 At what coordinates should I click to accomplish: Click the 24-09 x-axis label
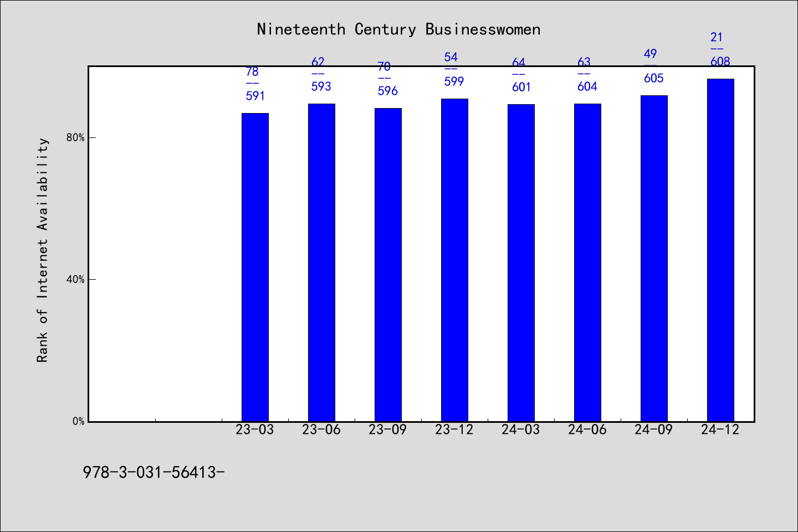[x=654, y=429]
